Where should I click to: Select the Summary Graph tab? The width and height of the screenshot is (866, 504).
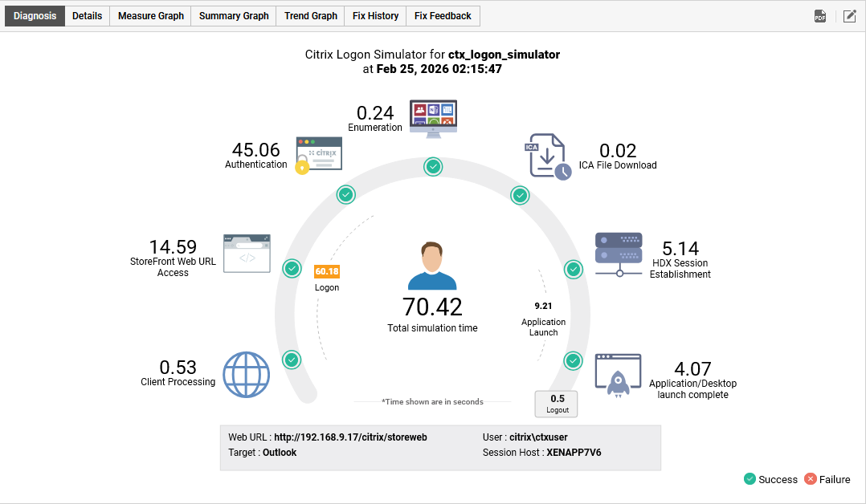point(234,16)
